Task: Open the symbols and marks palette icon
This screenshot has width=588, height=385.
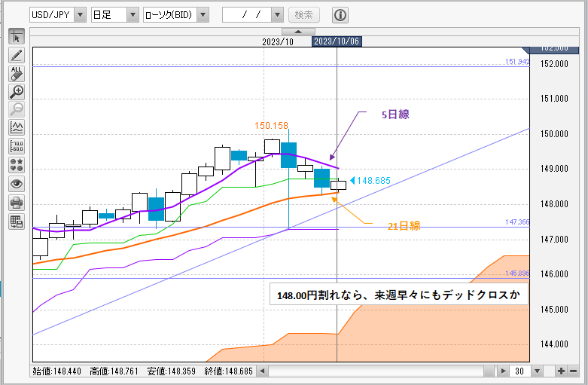Action: [17, 165]
